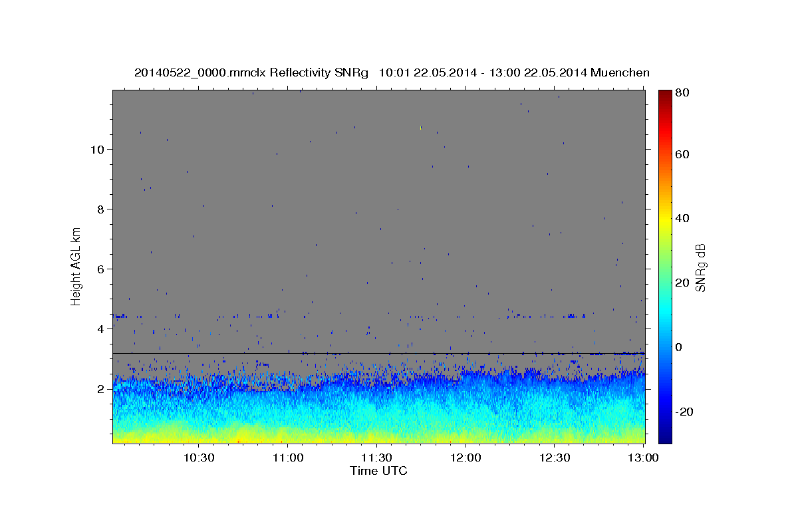Click the 12:00 time tick label
The height and width of the screenshot is (532, 798).
click(465, 458)
